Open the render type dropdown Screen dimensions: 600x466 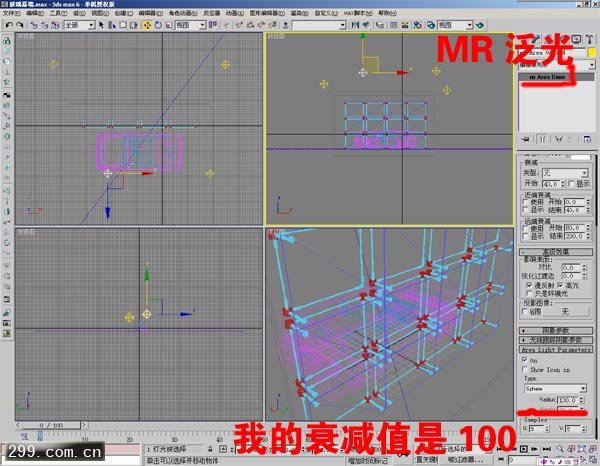coord(455,25)
